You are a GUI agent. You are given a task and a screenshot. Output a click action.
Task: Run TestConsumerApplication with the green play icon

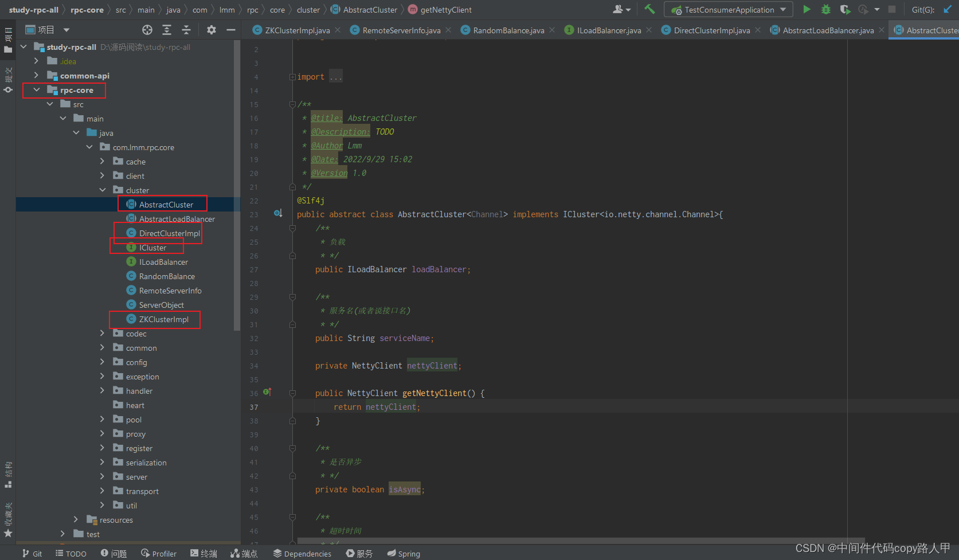[x=807, y=9]
